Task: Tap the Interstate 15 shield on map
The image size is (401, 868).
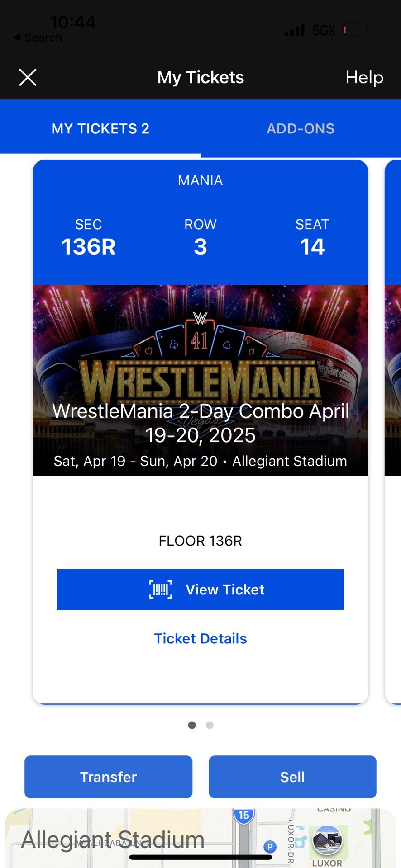Action: point(243,815)
